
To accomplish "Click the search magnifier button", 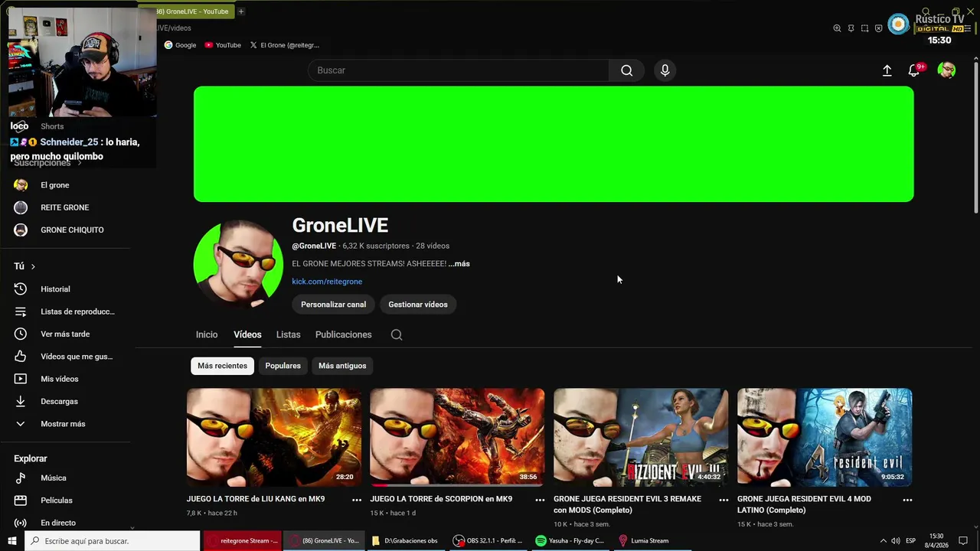I will click(626, 70).
